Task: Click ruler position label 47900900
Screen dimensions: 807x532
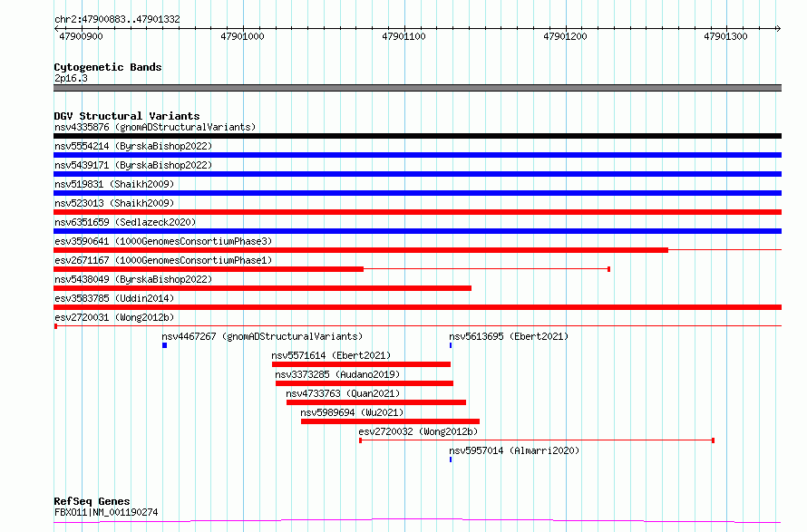Action: (x=81, y=36)
